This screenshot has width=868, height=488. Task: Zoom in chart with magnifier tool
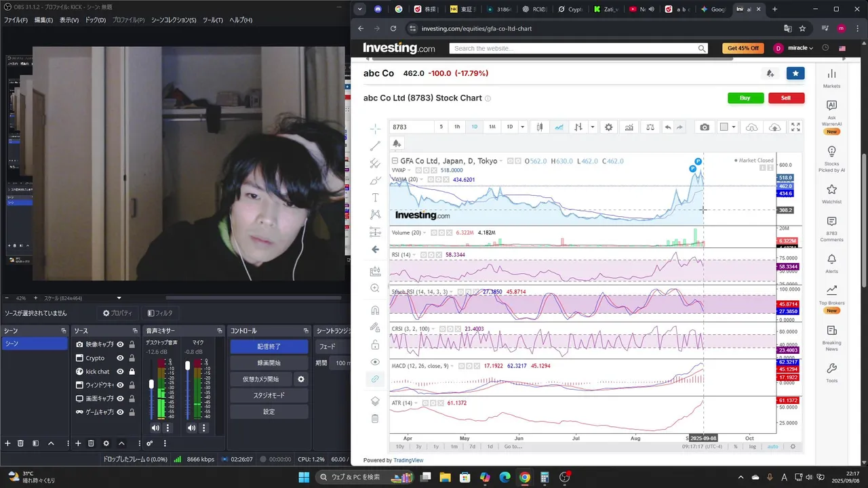coord(375,287)
